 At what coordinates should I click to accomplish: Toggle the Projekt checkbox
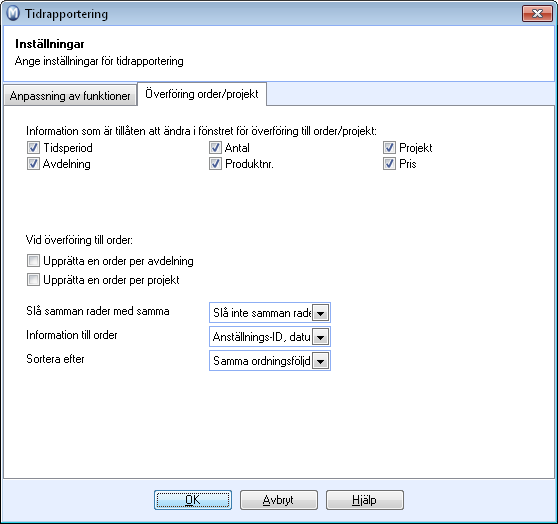pyautogui.click(x=389, y=148)
